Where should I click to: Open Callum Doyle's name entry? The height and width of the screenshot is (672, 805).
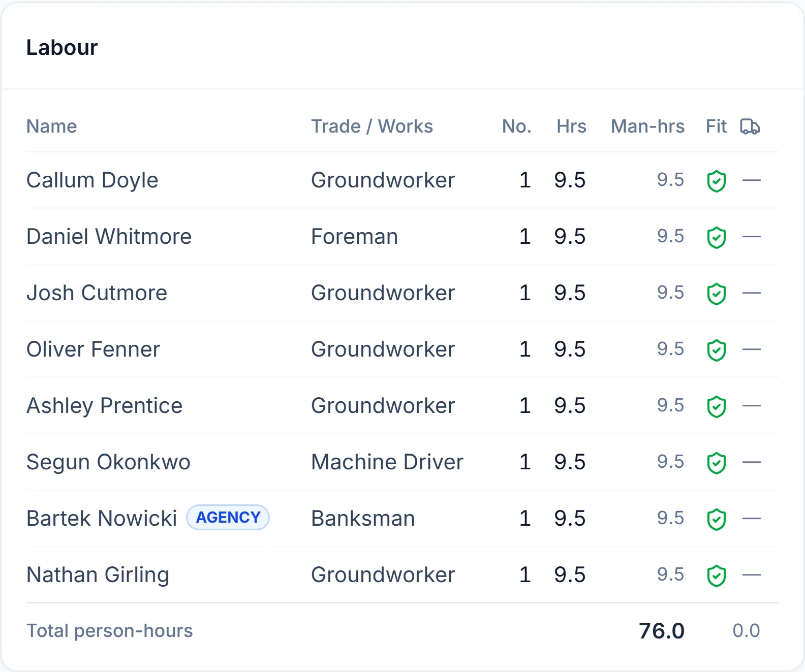(92, 180)
